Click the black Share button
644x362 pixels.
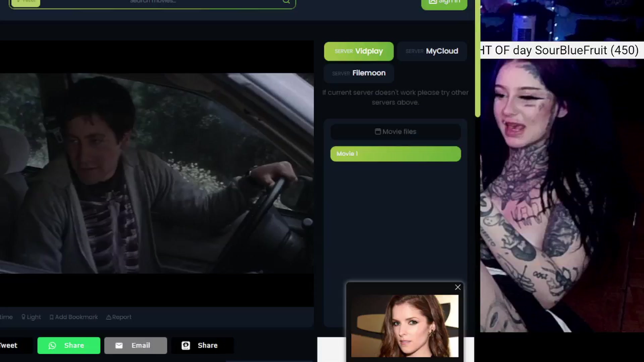coord(202,346)
